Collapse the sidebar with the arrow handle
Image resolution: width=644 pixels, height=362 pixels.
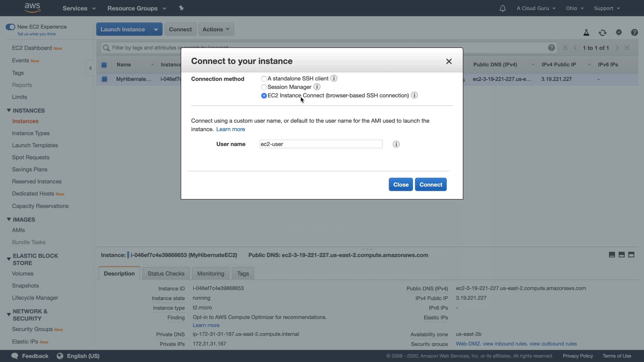coord(90,68)
